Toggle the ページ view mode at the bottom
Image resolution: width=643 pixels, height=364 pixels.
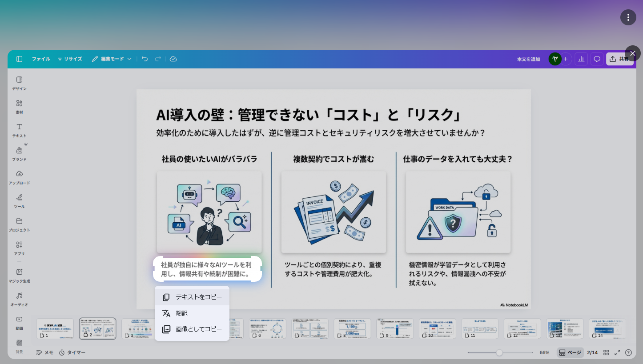570,352
